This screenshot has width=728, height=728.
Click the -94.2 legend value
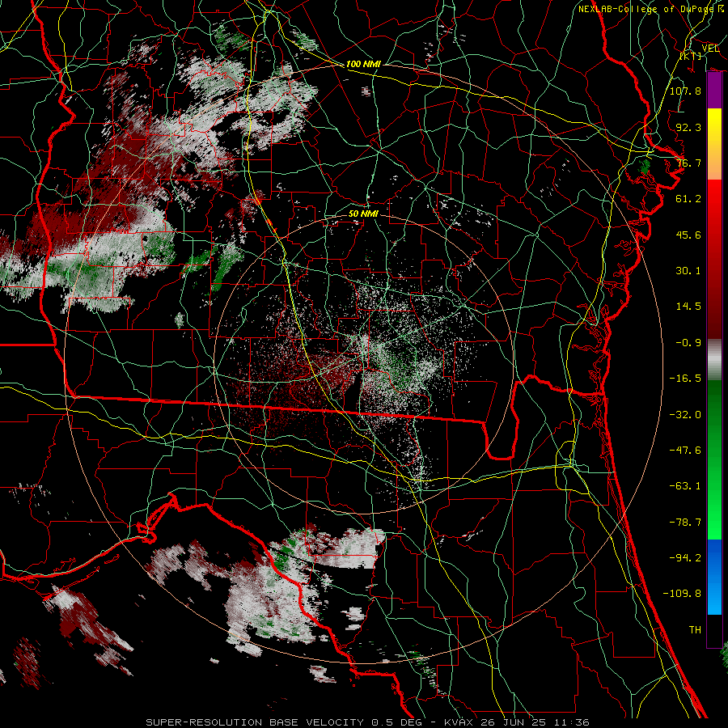pyautogui.click(x=685, y=558)
